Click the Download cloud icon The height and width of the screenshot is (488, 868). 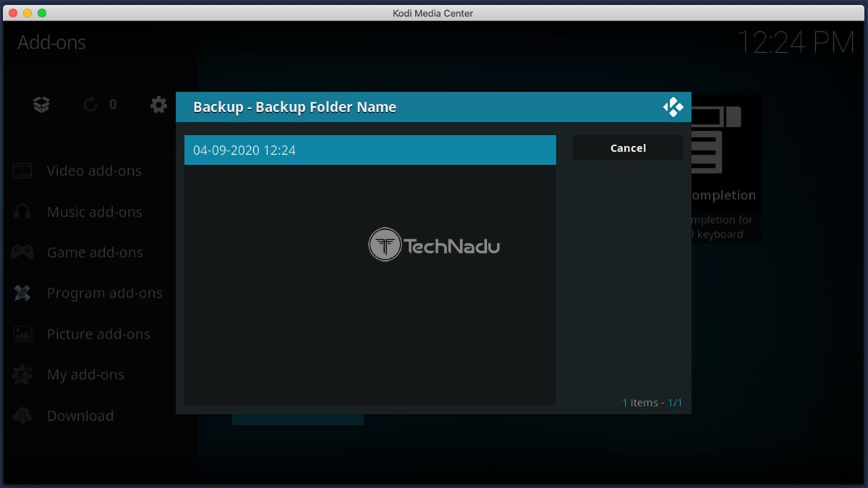(x=22, y=416)
